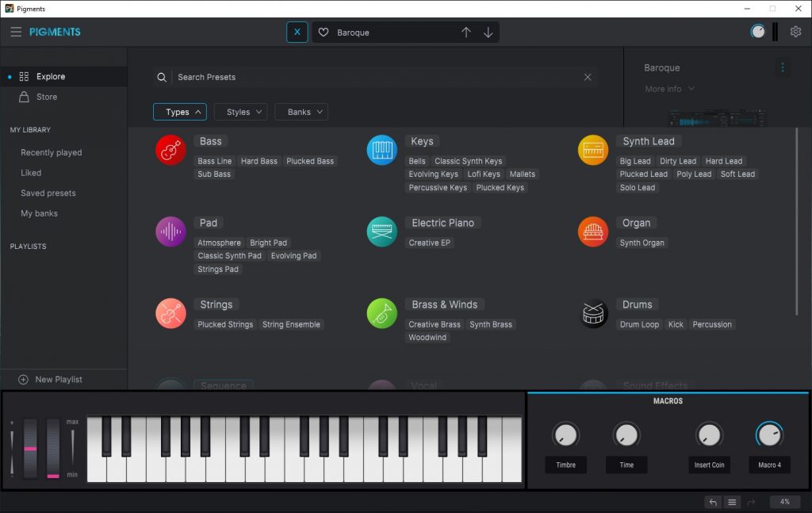This screenshot has width=812, height=513.
Task: Open settings gear in top bar
Action: tap(796, 32)
